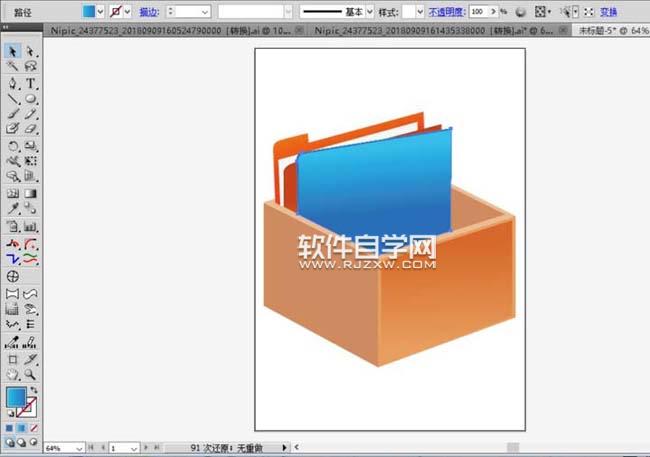
Task: Open the fill color dropdown in control bar
Action: (x=100, y=12)
